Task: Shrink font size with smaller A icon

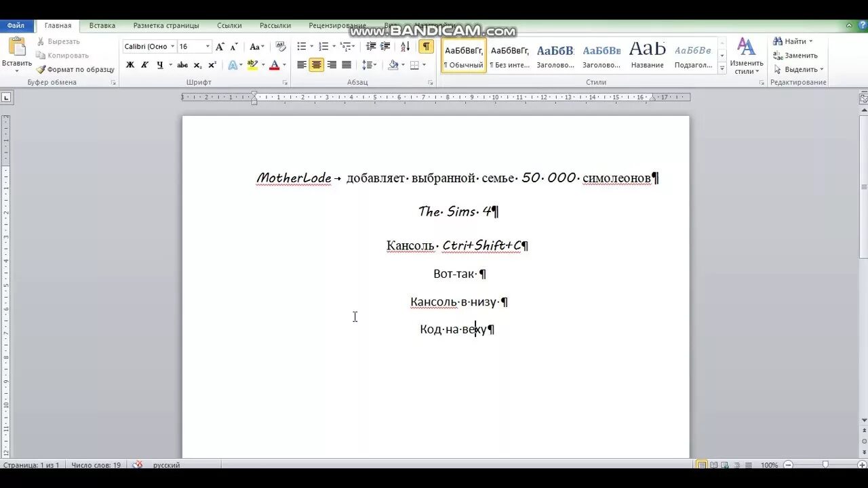Action: click(234, 47)
